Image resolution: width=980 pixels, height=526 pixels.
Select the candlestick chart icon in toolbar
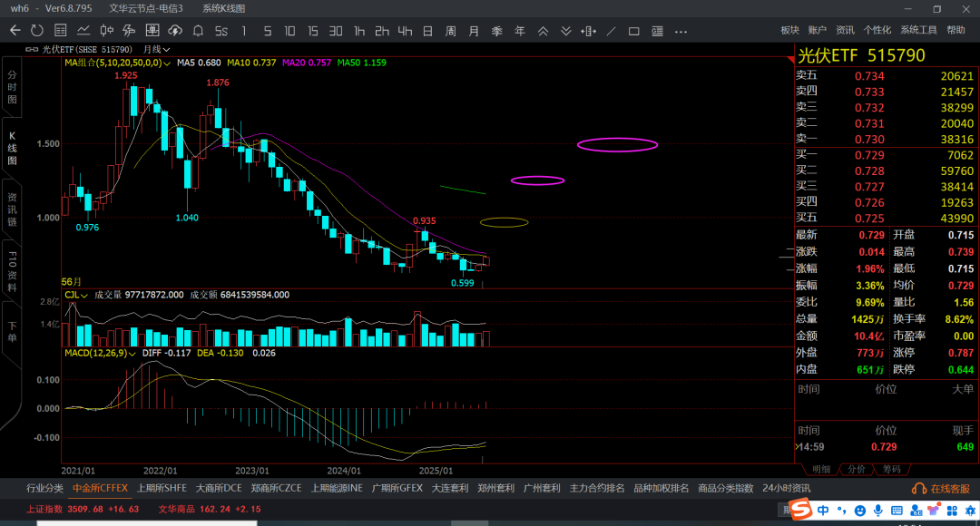[x=107, y=31]
